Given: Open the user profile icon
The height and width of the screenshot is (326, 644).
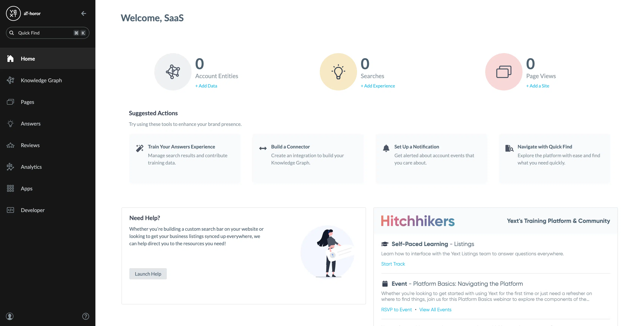Looking at the screenshot, I should 10,316.
